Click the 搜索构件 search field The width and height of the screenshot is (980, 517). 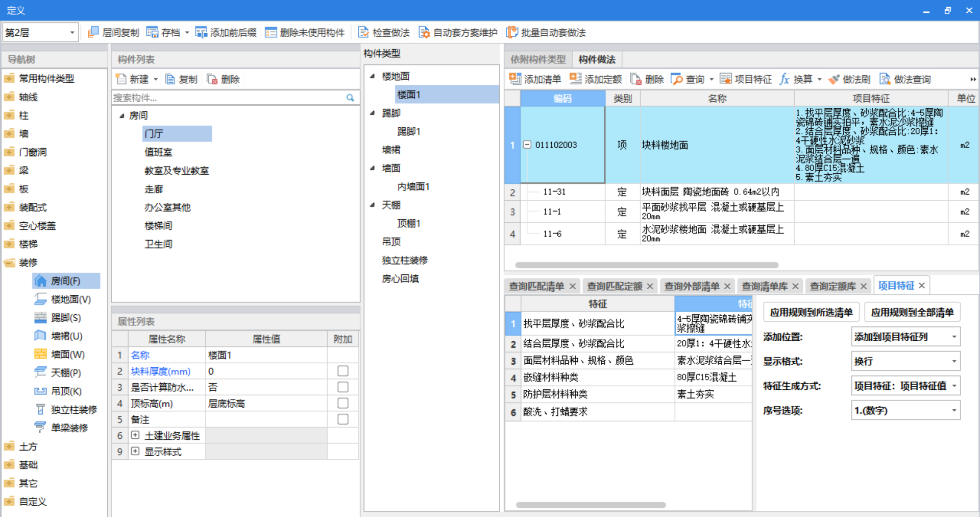click(228, 98)
